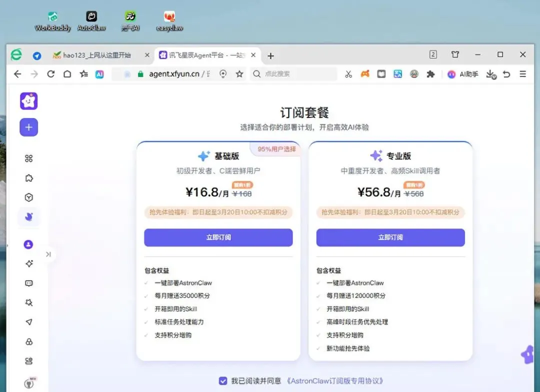Click the 新功能抢先体验 benefit
Image resolution: width=540 pixels, height=392 pixels.
[x=348, y=348]
